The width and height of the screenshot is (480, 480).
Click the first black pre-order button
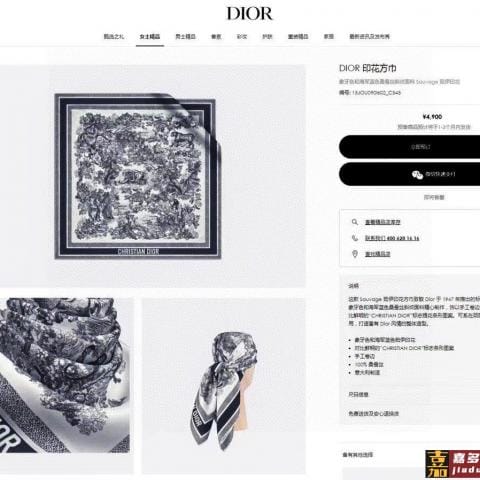point(410,147)
